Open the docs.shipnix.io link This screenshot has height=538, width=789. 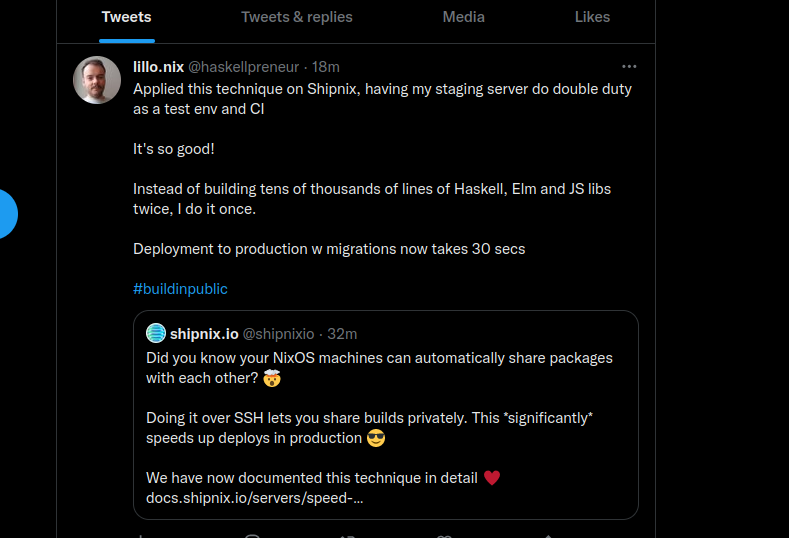pos(254,498)
